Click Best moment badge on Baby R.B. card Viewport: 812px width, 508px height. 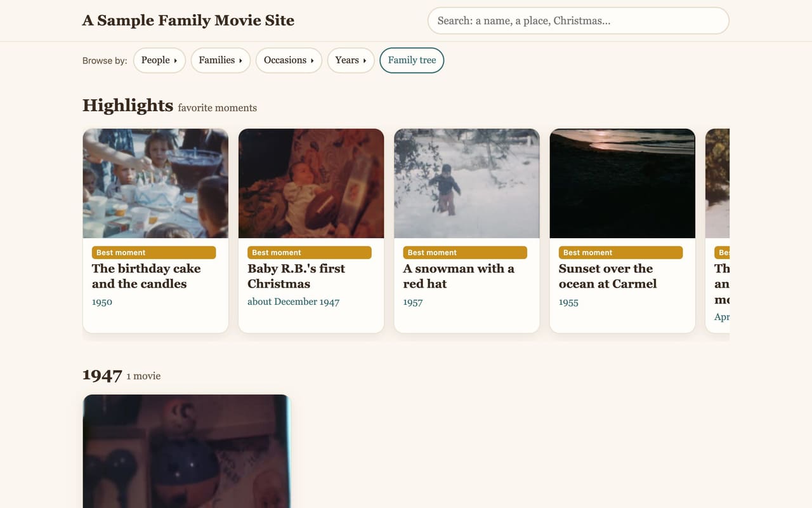(310, 253)
